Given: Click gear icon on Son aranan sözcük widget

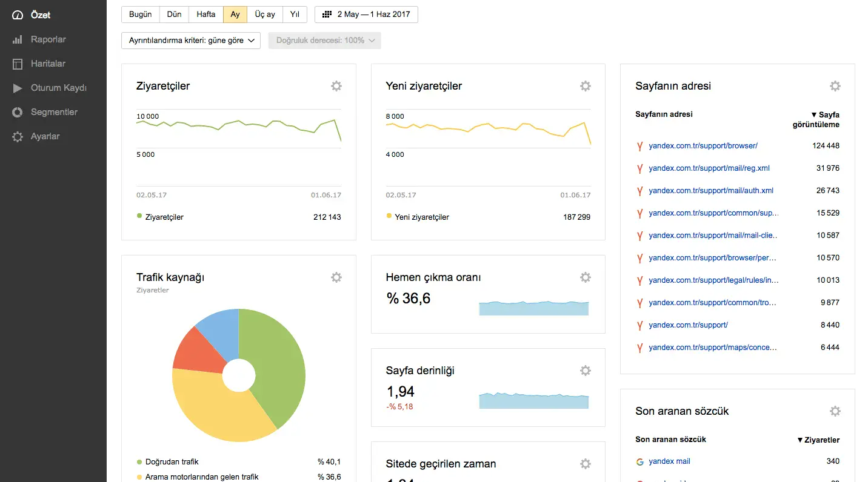Looking at the screenshot, I should tap(835, 411).
